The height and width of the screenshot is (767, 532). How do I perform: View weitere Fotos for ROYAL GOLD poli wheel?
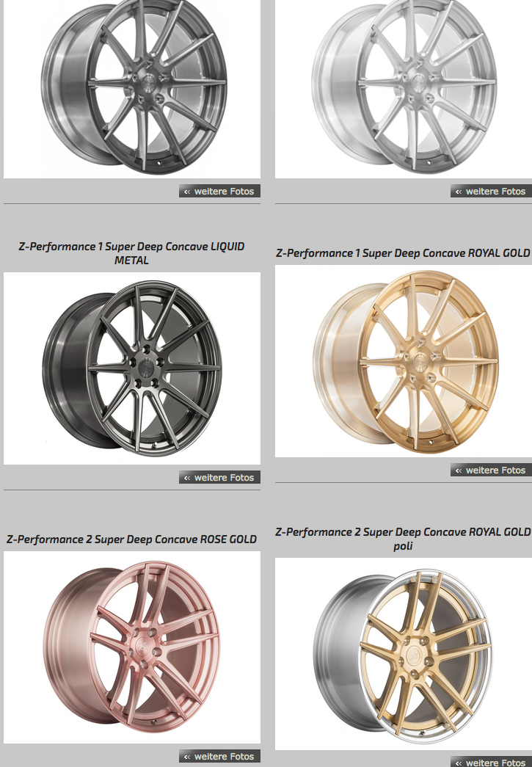[491, 762]
